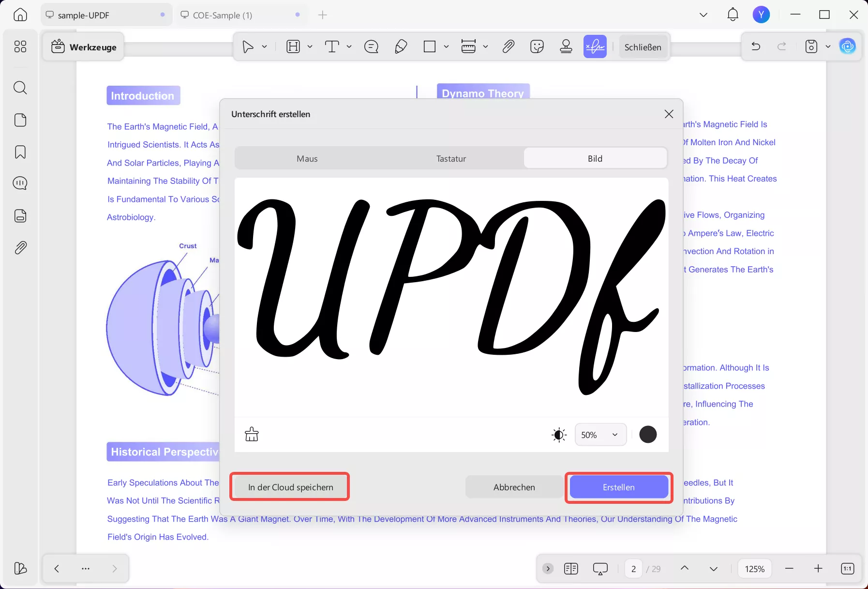Go to previous page with up chevron

685,569
